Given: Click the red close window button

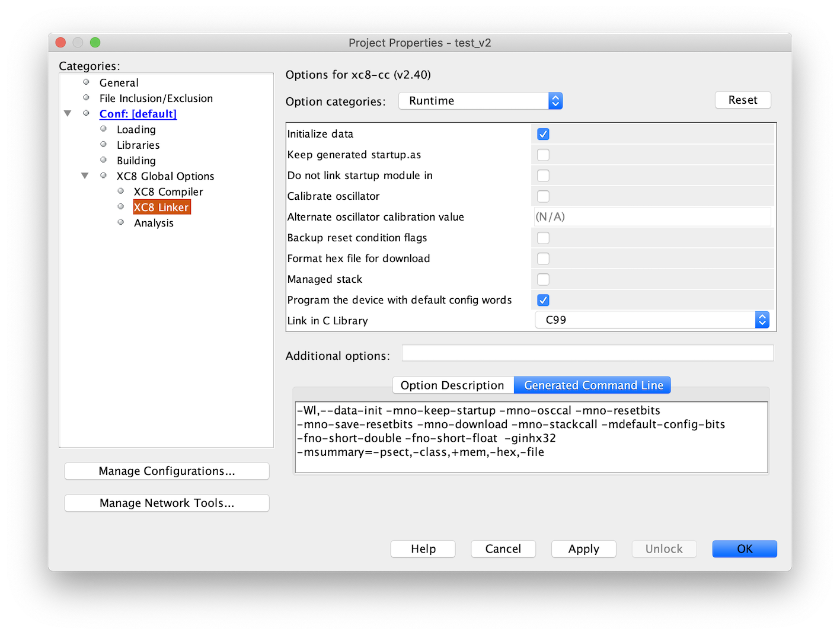Looking at the screenshot, I should point(60,42).
